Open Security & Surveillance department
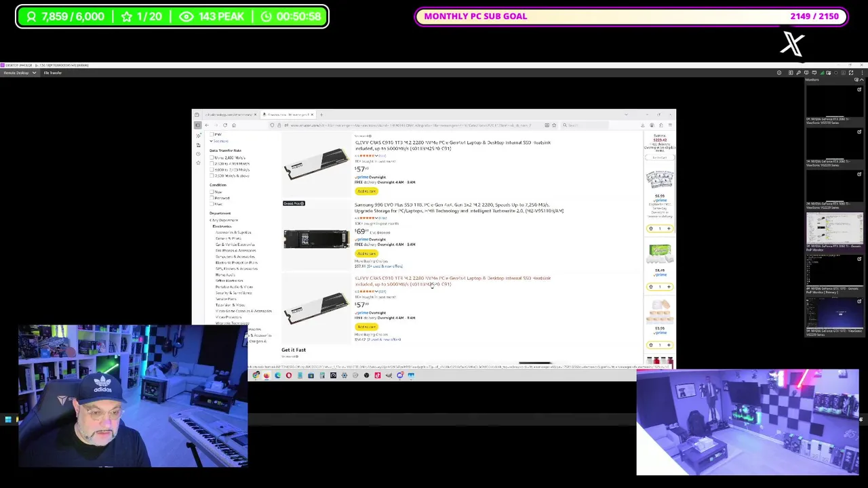 click(x=233, y=293)
